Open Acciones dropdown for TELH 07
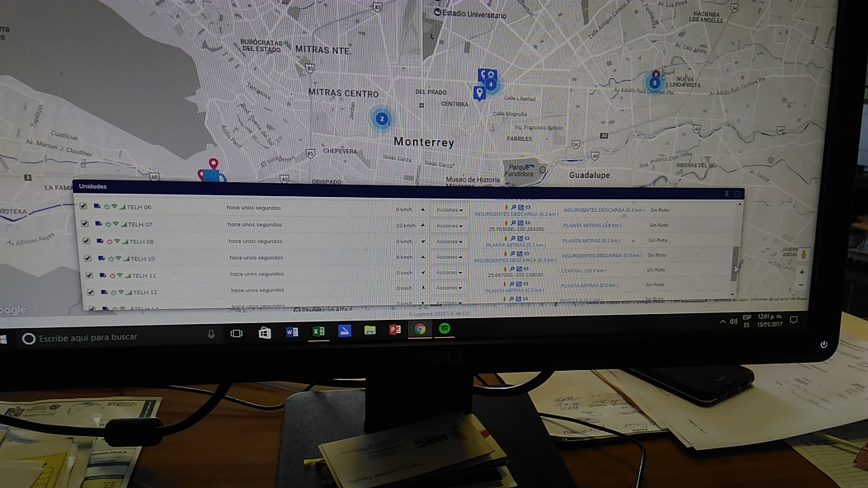The height and width of the screenshot is (488, 868). coord(449,225)
